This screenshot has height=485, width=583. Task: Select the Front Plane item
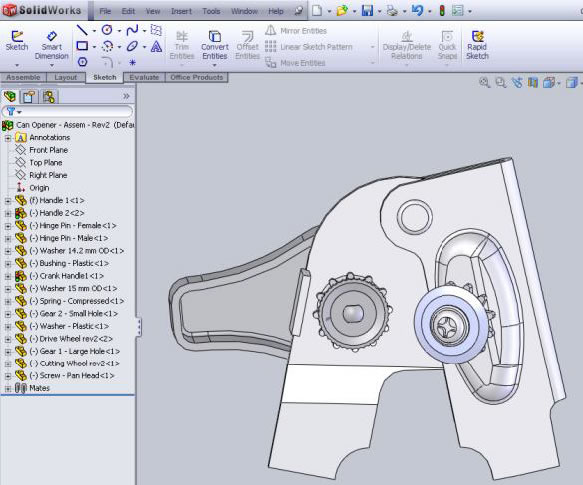tap(41, 150)
